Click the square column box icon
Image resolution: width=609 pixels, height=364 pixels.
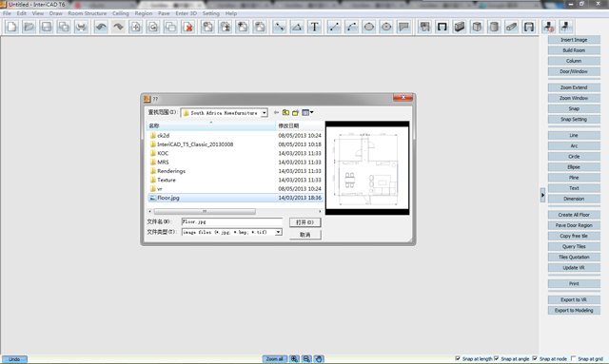point(477,27)
